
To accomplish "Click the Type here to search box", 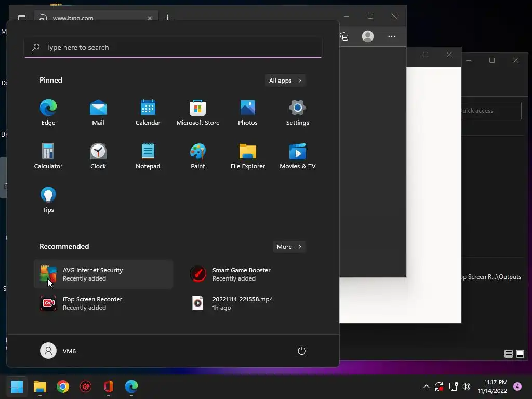I will click(x=173, y=47).
